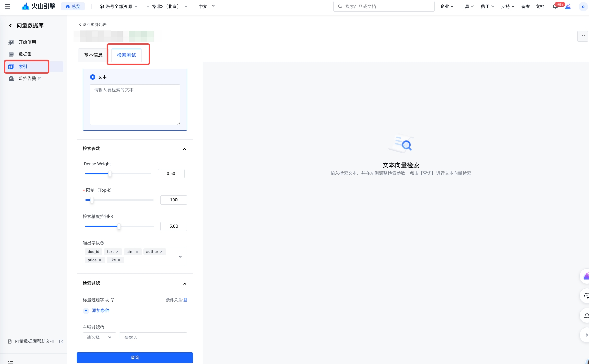Viewport: 589px width, 364px height.
Task: Click the 数据集 database icon
Action: [11, 54]
